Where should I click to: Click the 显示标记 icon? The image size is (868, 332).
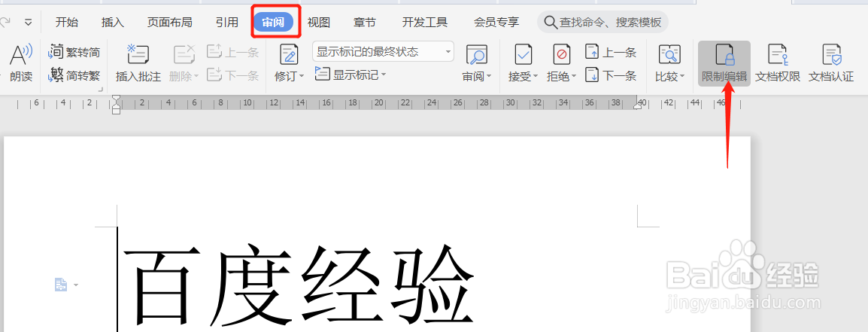322,74
